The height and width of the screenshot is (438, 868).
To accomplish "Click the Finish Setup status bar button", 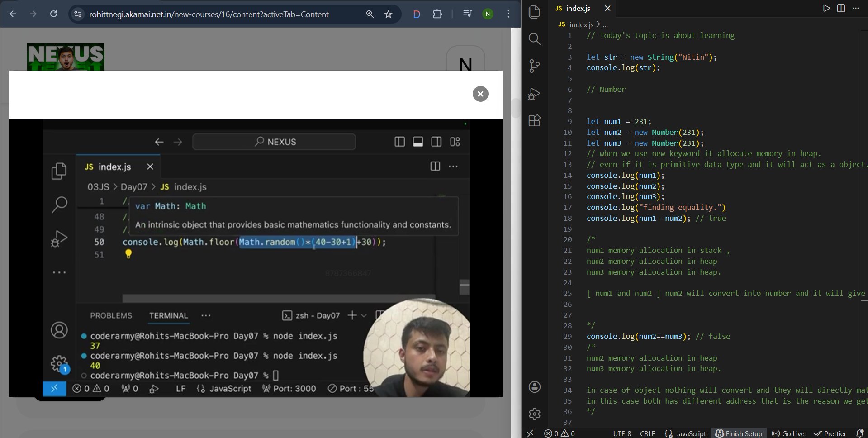I will point(739,433).
